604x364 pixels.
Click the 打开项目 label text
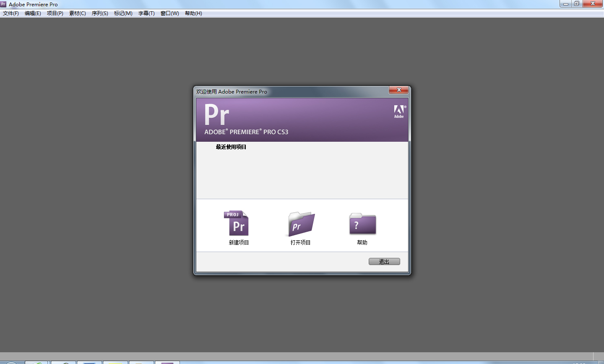pyautogui.click(x=301, y=242)
